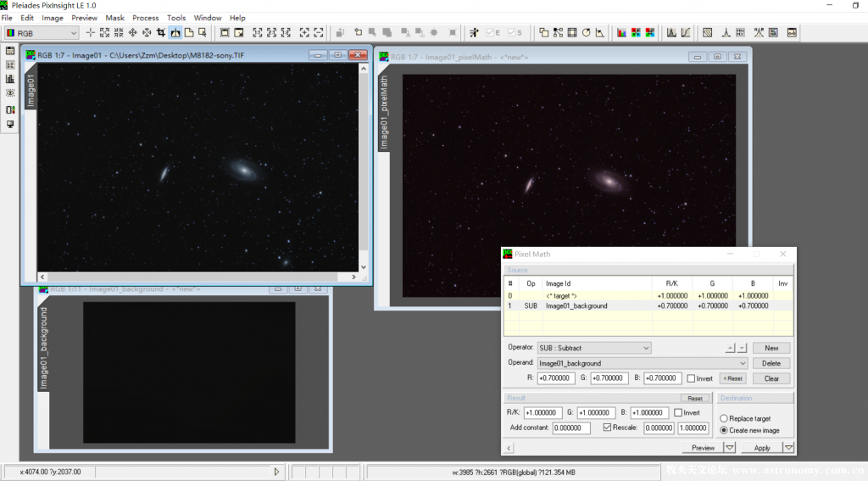Select the crop tool in toolbar
The image size is (868, 481).
161,33
